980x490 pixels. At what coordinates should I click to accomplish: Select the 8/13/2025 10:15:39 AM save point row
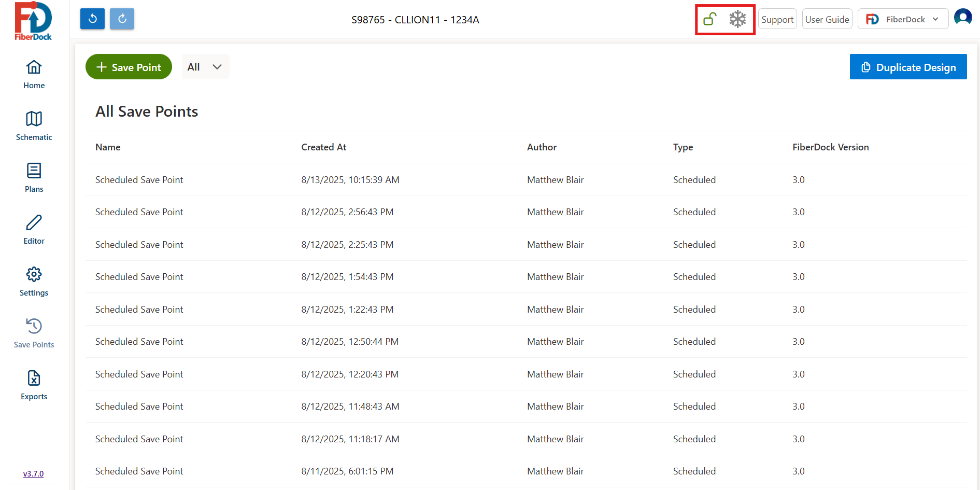point(350,180)
